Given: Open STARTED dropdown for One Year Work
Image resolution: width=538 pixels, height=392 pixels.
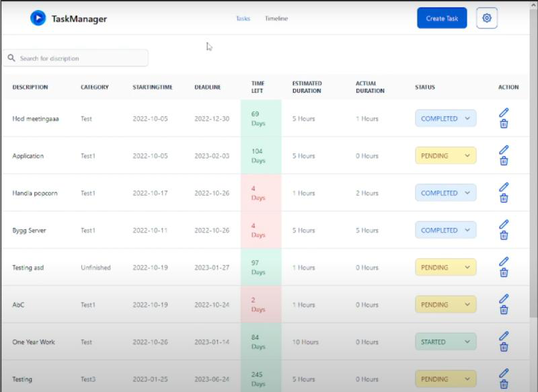Looking at the screenshot, I should [x=445, y=342].
